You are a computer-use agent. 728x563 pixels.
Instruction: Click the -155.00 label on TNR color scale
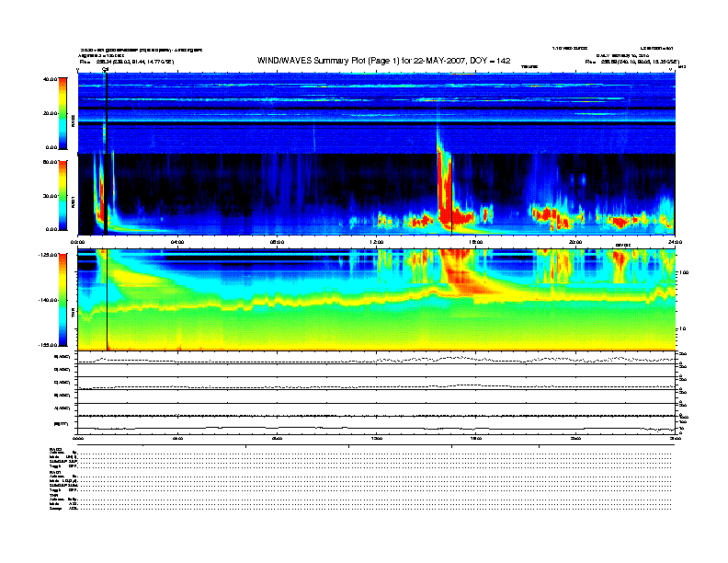coord(48,345)
